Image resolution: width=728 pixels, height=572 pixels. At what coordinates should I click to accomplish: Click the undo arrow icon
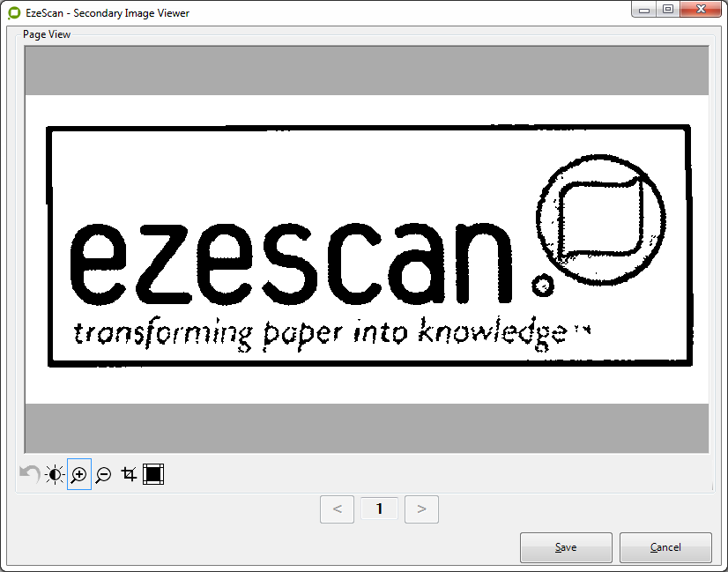tap(29, 475)
